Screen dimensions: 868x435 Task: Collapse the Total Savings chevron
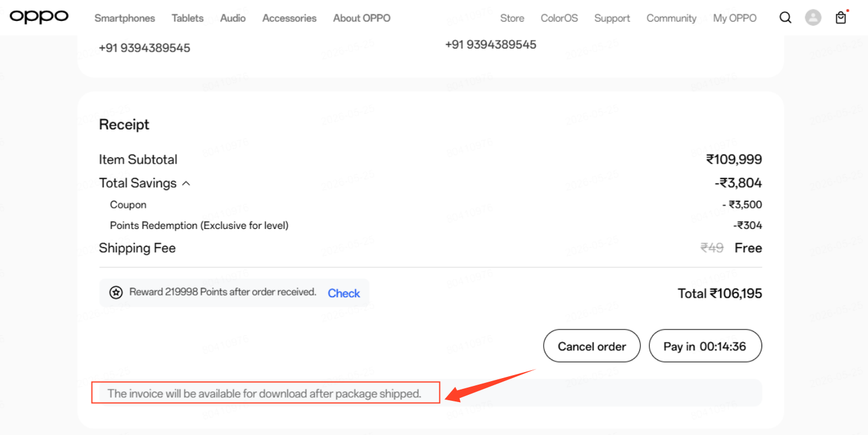[x=186, y=183]
